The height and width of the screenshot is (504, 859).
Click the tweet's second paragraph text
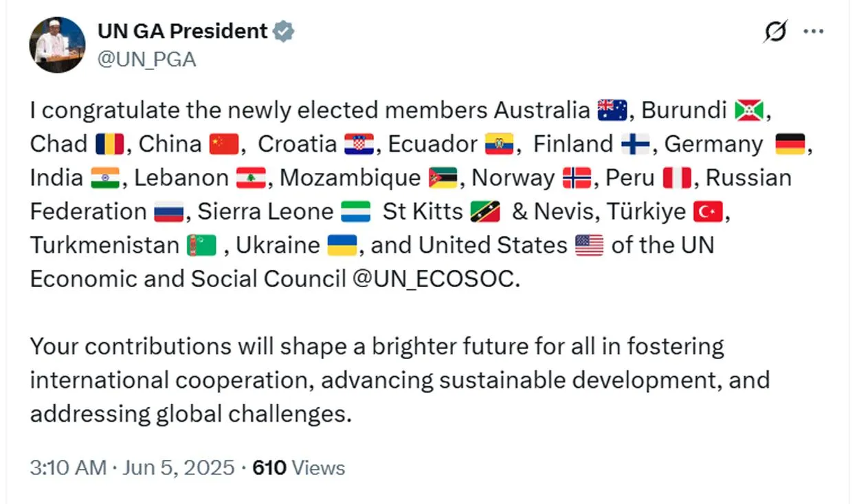point(399,380)
